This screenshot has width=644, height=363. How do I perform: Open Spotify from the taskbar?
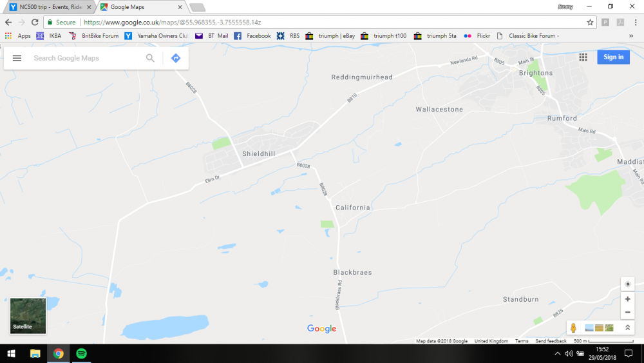click(81, 353)
